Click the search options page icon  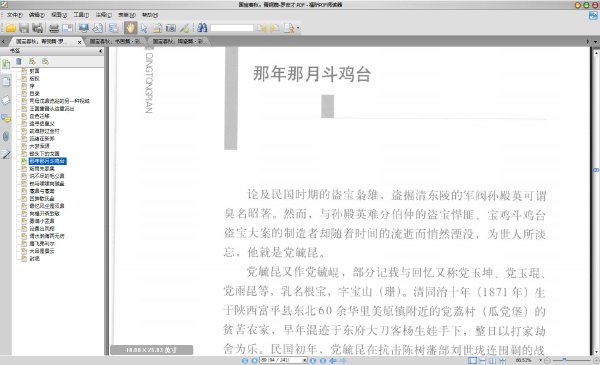click(x=289, y=28)
